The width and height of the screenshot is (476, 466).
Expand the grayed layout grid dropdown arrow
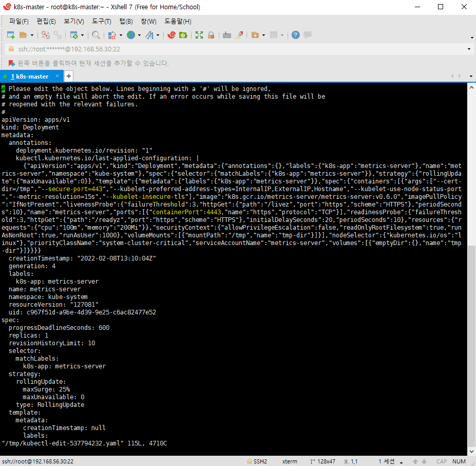pyautogui.click(x=282, y=35)
